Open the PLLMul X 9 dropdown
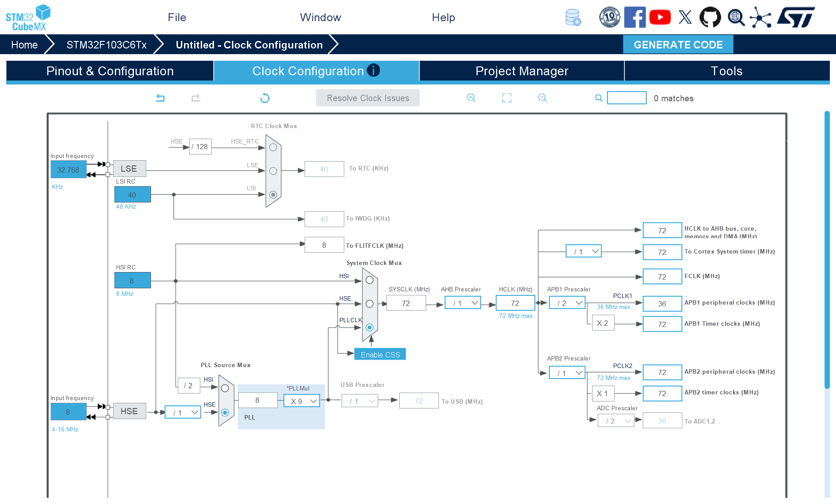 pyautogui.click(x=302, y=401)
